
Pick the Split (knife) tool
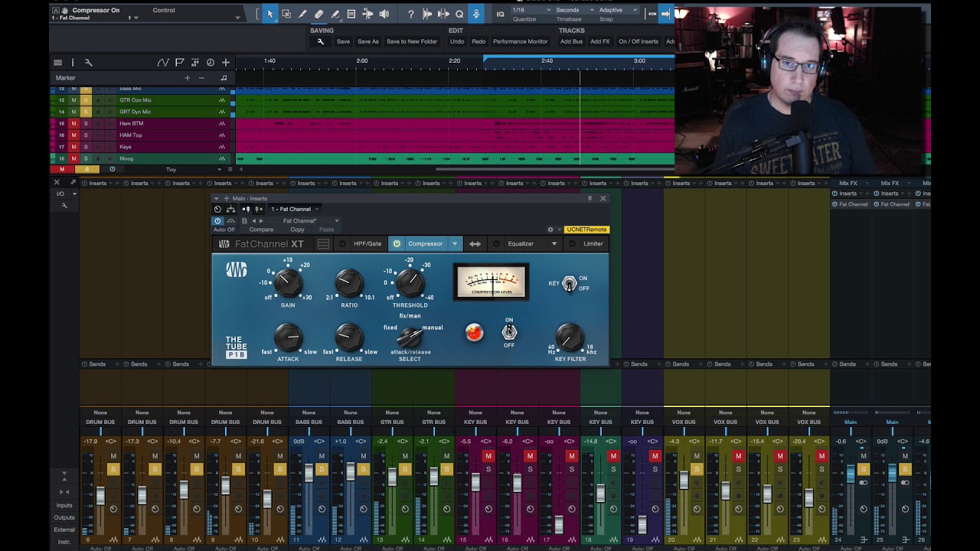tap(302, 14)
